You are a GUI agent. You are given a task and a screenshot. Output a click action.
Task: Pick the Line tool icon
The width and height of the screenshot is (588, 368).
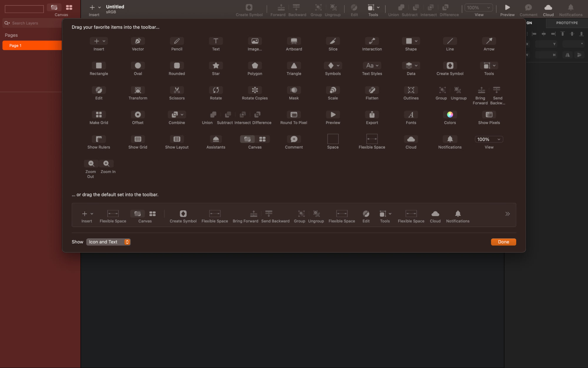tap(450, 41)
